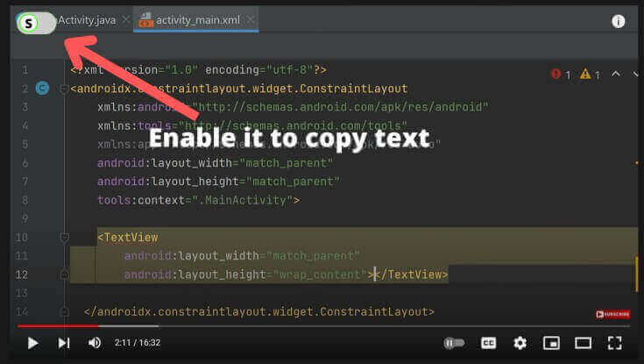
Task: Collapse the TextView fold marker on line 10
Action: point(65,238)
